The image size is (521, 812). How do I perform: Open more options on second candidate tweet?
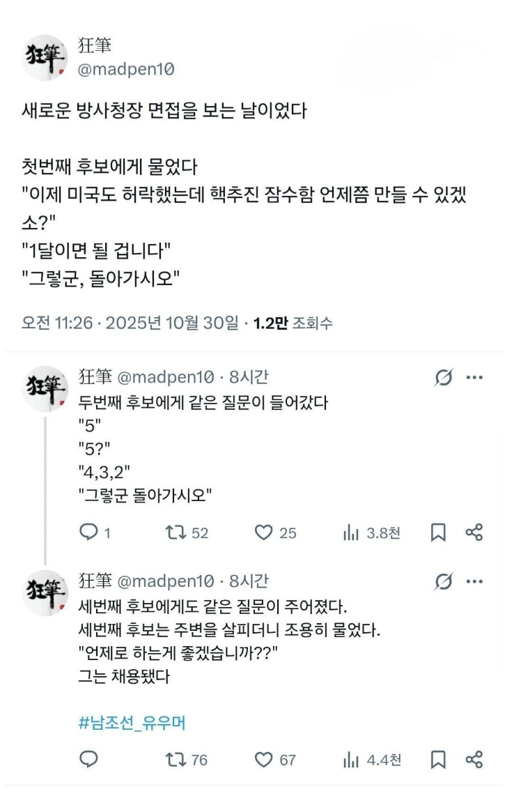coord(474,378)
